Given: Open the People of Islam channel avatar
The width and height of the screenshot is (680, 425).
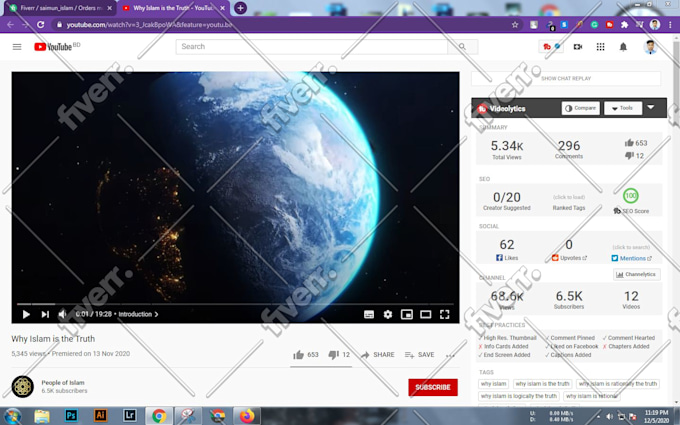Looking at the screenshot, I should coord(23,386).
